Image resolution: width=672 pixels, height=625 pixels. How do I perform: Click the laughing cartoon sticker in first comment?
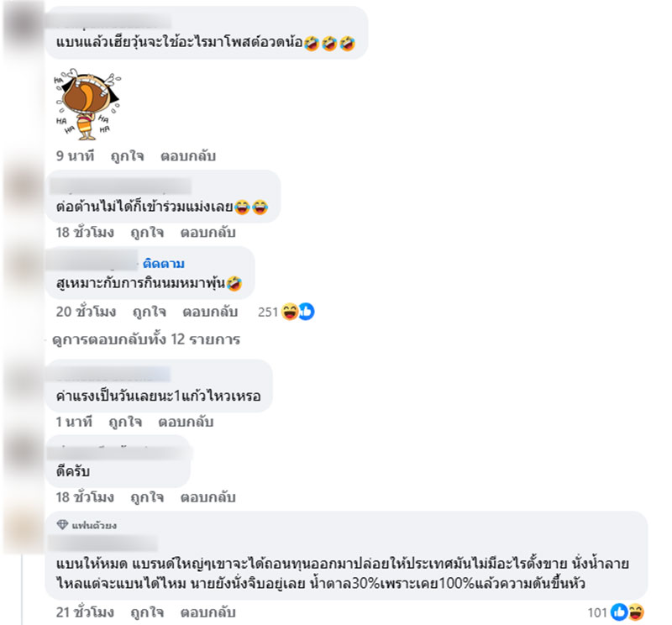point(87,104)
